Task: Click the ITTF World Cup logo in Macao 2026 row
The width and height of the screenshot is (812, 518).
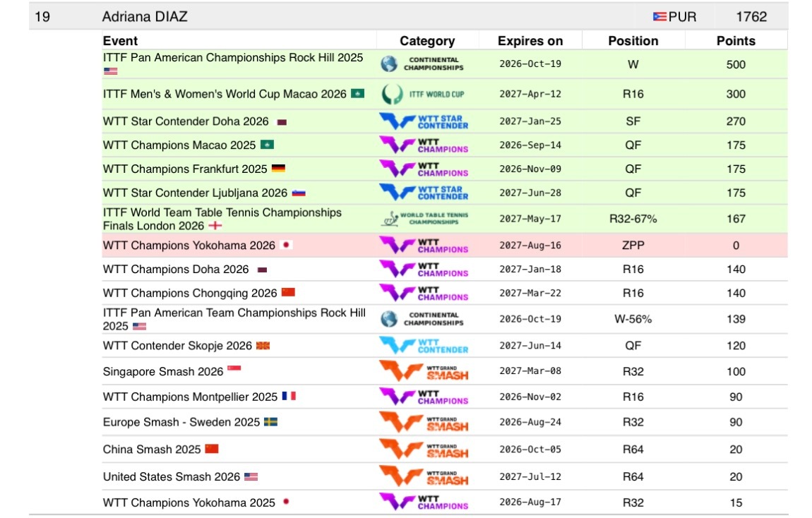Action: point(422,94)
